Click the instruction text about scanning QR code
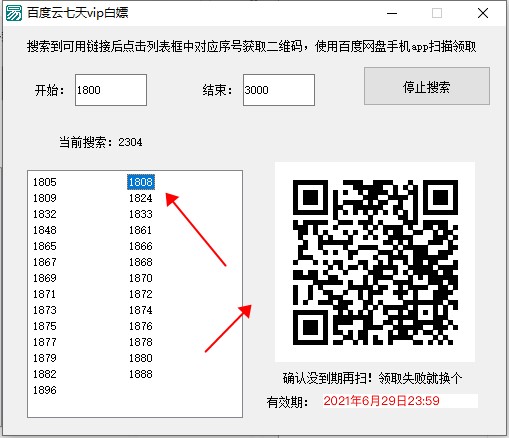 (x=251, y=46)
